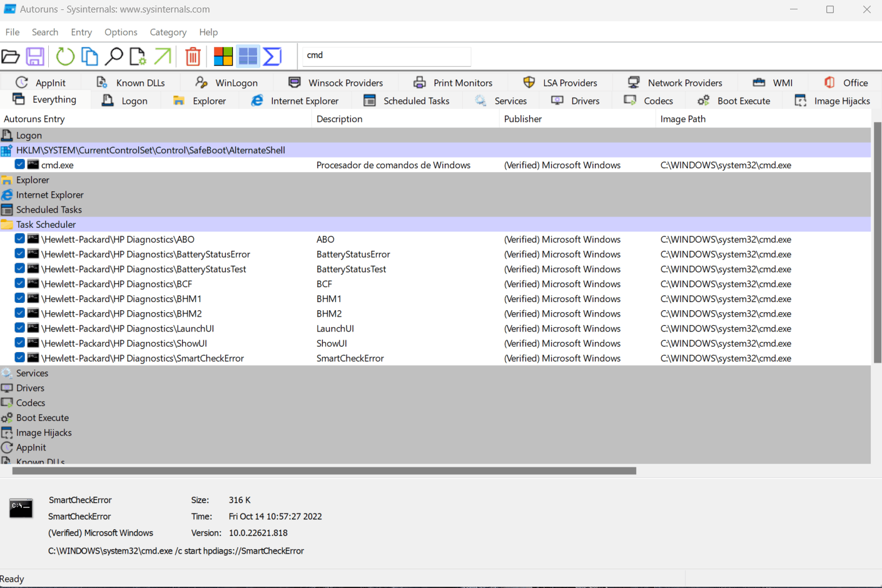Screen dimensions: 882x588
Task: Sort by the Image Path column header
Action: 763,119
